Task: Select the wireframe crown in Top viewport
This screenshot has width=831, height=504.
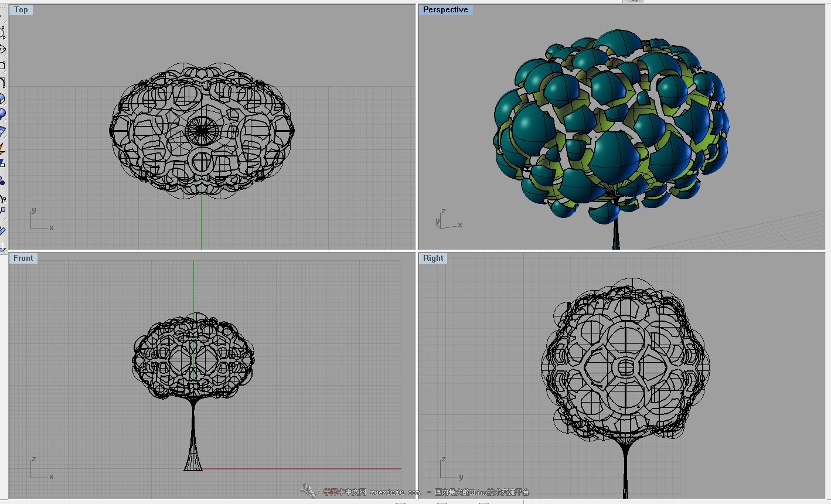Action: [202, 131]
